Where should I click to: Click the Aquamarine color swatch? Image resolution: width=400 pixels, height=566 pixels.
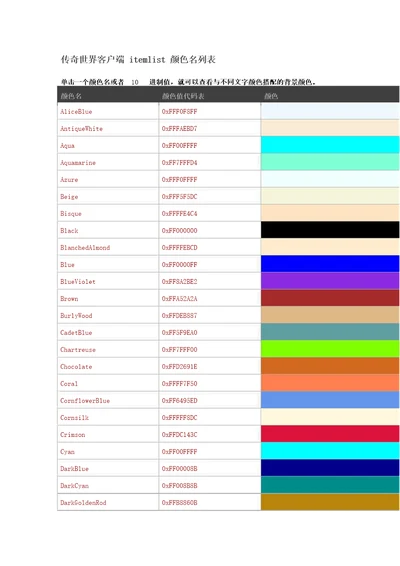[x=330, y=162]
